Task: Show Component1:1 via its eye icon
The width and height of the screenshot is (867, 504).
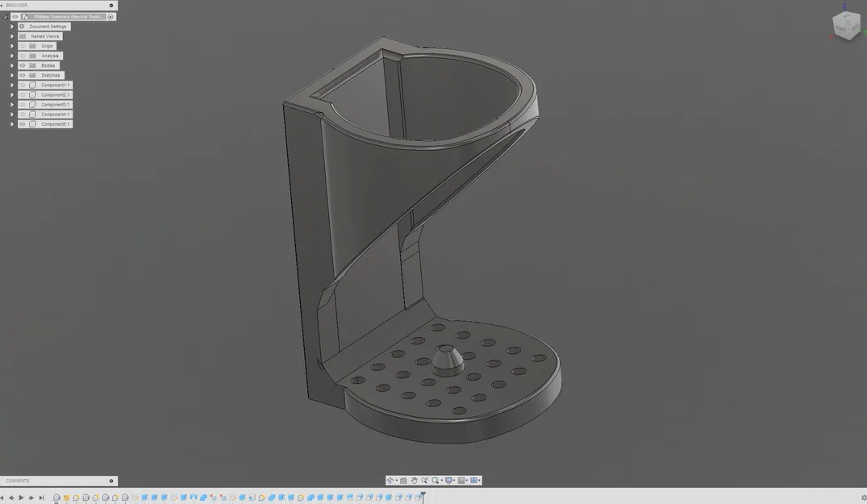Action: click(x=23, y=85)
